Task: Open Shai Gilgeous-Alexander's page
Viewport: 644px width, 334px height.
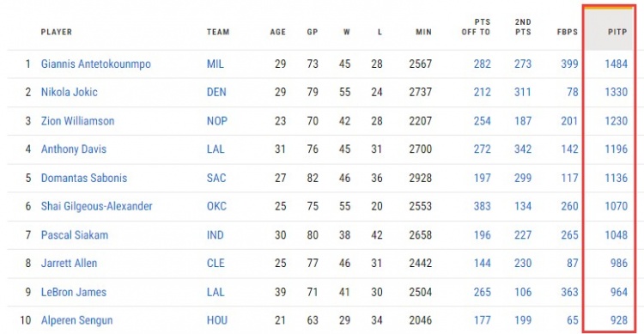Action: pyautogui.click(x=96, y=206)
